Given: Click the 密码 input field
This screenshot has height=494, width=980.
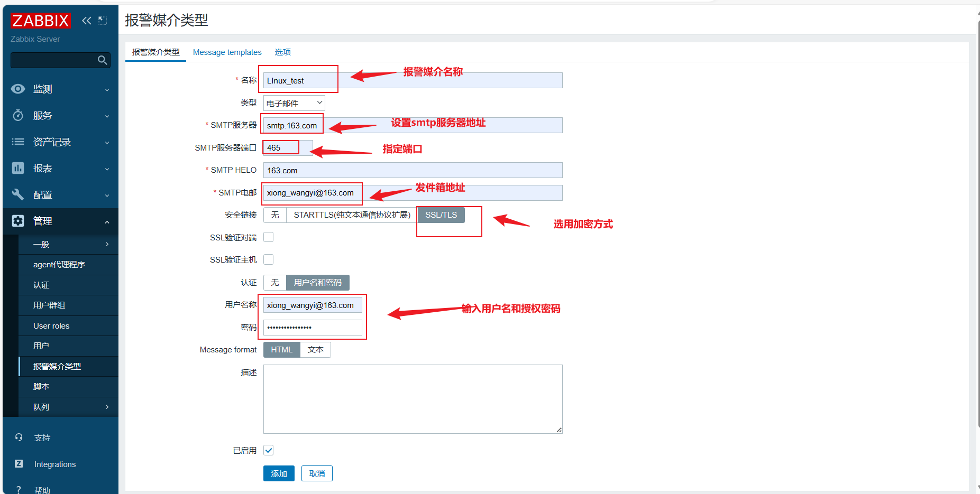Looking at the screenshot, I should tap(313, 328).
